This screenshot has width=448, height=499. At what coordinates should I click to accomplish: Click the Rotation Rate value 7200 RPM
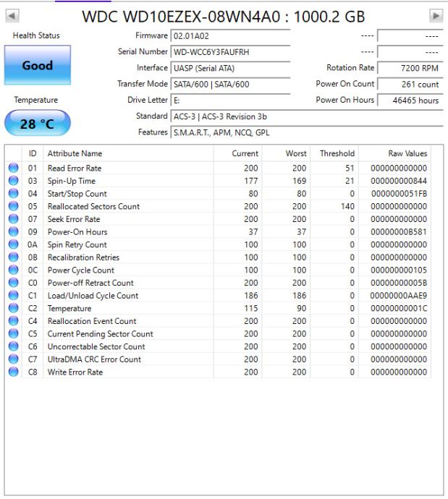(410, 68)
